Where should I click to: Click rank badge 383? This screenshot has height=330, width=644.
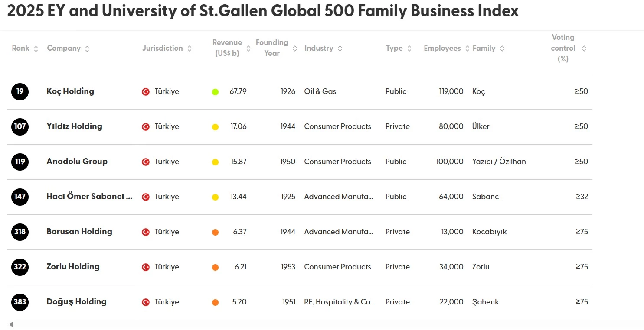click(x=20, y=302)
